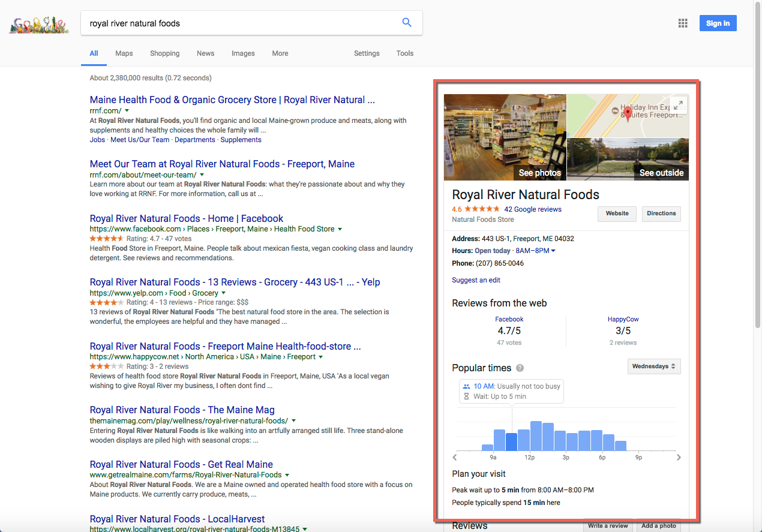Open the More search menu
Image resolution: width=762 pixels, height=532 pixels.
pos(280,53)
